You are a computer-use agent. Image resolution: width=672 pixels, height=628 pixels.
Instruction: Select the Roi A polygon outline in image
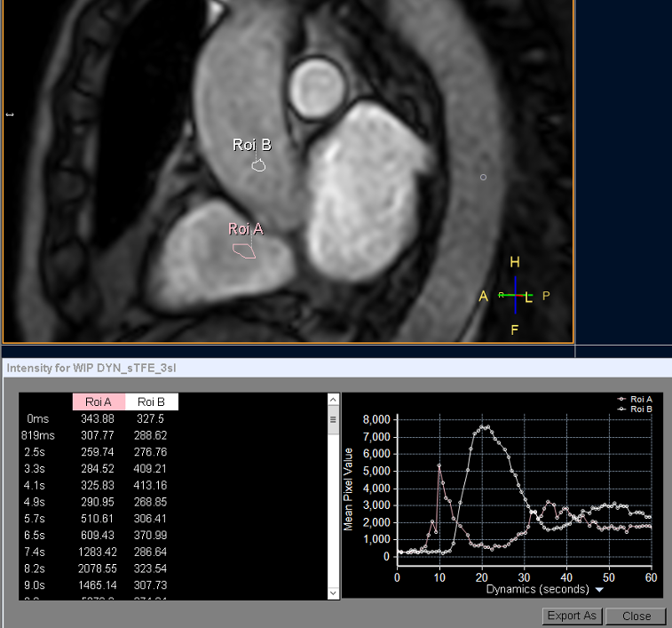pos(244,251)
